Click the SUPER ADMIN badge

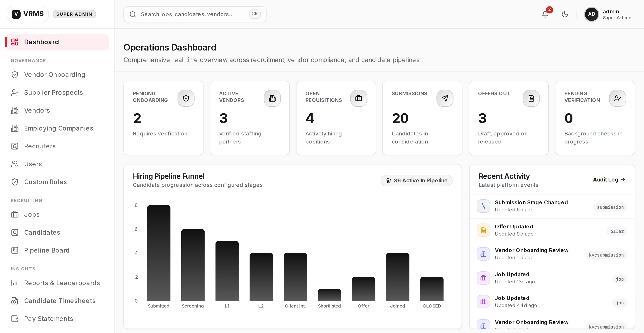pyautogui.click(x=74, y=14)
